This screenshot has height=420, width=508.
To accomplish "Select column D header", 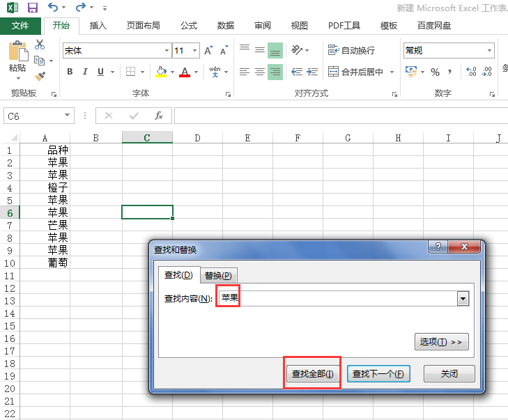I will (x=198, y=138).
